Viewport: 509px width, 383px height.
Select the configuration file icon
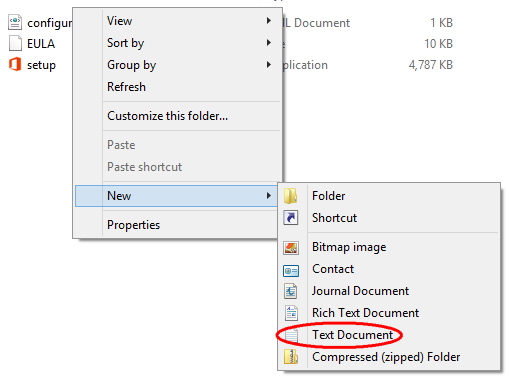pyautogui.click(x=15, y=23)
